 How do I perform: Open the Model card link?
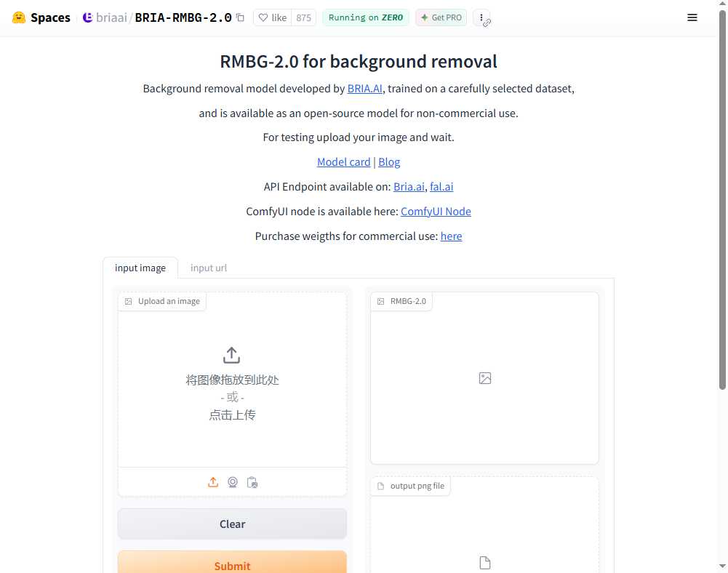pos(343,162)
